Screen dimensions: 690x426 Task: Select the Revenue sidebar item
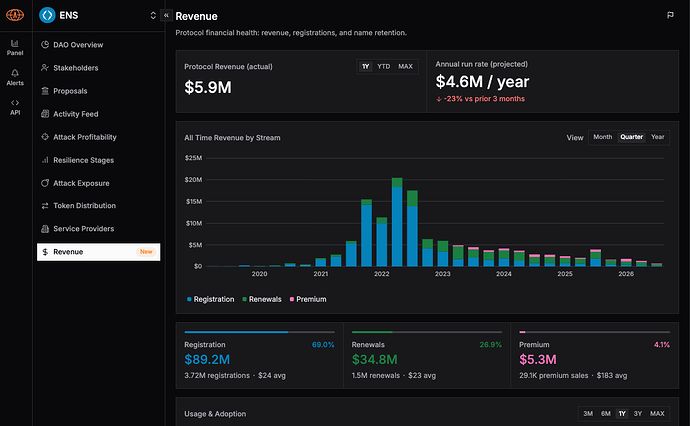99,252
